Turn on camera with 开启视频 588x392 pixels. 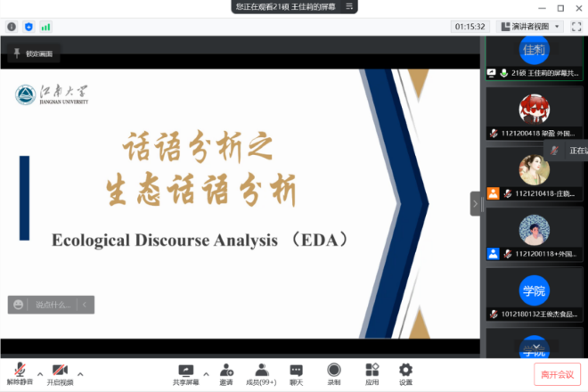[x=60, y=371]
